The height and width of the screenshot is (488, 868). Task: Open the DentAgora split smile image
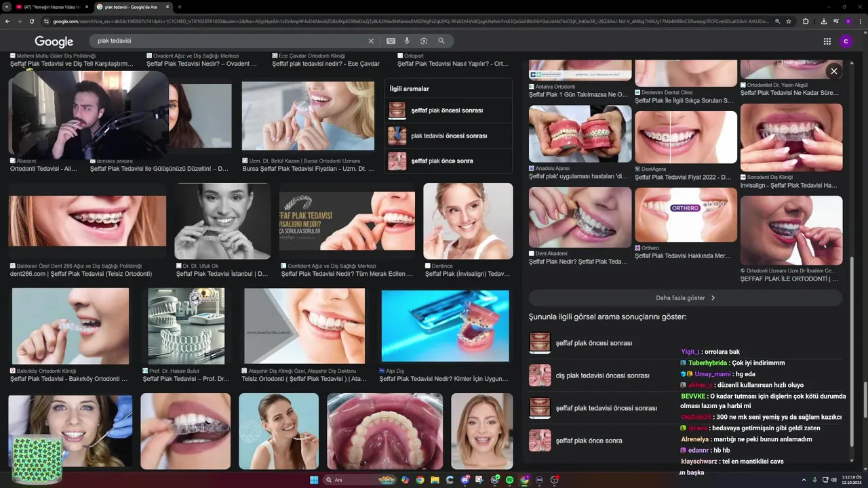(686, 138)
